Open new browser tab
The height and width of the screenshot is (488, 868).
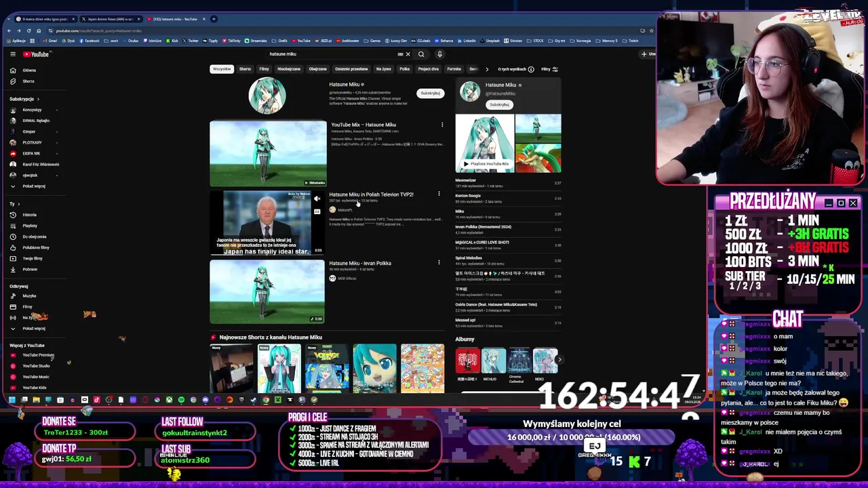pos(214,19)
